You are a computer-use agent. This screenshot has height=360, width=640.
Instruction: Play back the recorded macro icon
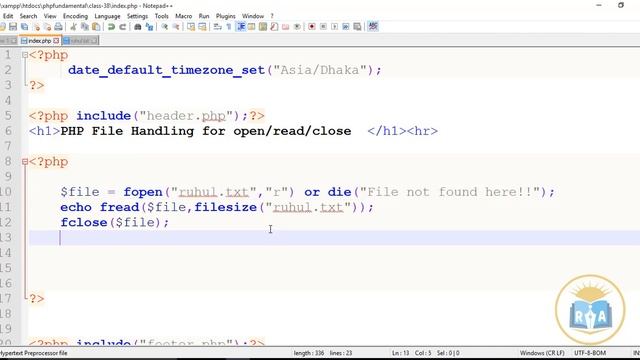coord(334,27)
